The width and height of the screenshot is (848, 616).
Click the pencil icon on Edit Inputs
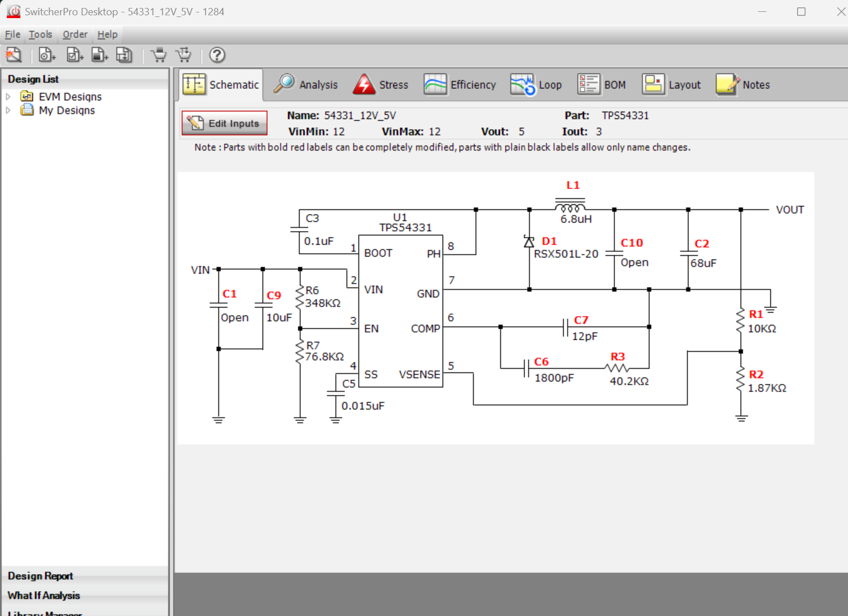pyautogui.click(x=195, y=123)
